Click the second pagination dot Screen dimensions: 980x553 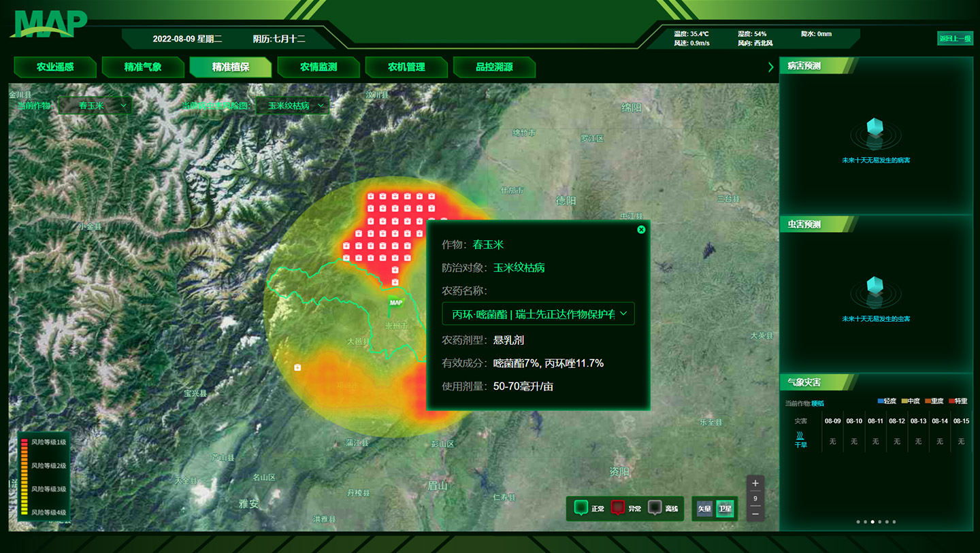(866, 522)
